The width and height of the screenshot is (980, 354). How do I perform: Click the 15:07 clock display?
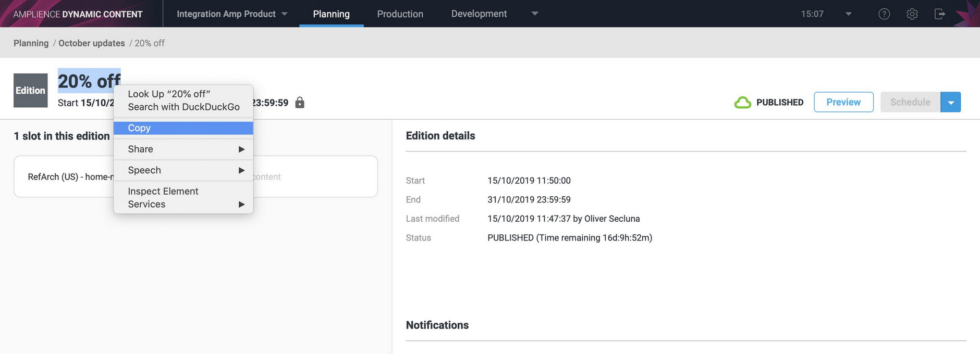812,14
